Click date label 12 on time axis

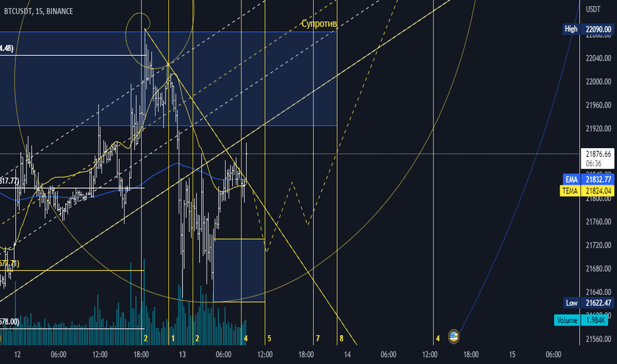17,355
